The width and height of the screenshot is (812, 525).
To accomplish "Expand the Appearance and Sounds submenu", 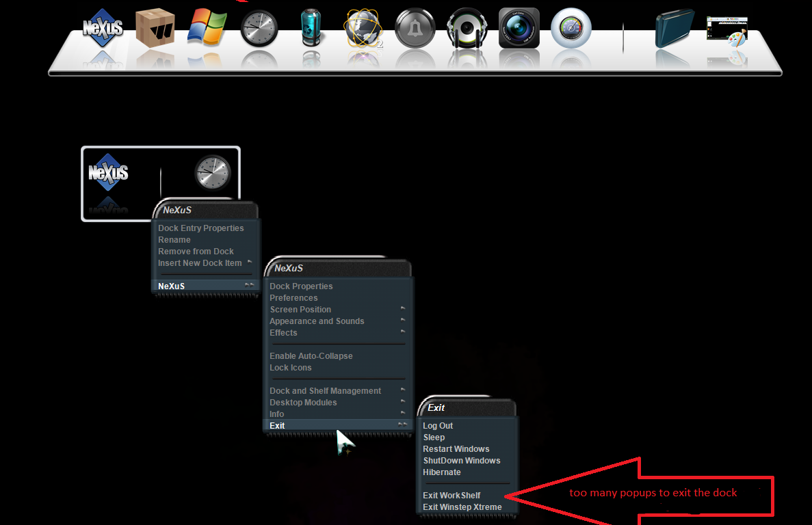I will click(x=317, y=321).
